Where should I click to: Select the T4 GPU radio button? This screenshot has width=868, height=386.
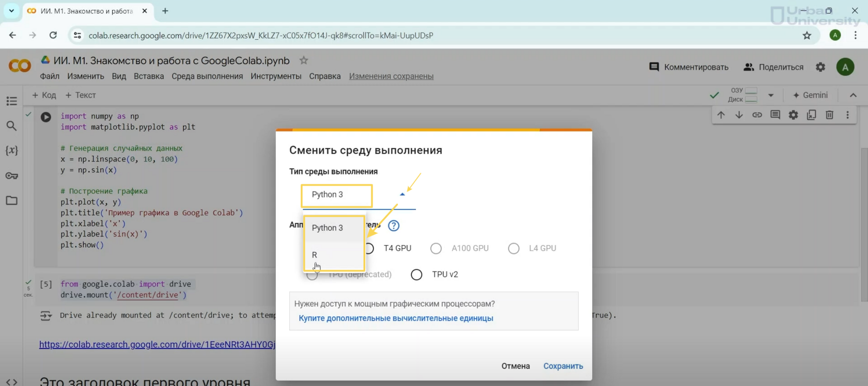(x=369, y=248)
